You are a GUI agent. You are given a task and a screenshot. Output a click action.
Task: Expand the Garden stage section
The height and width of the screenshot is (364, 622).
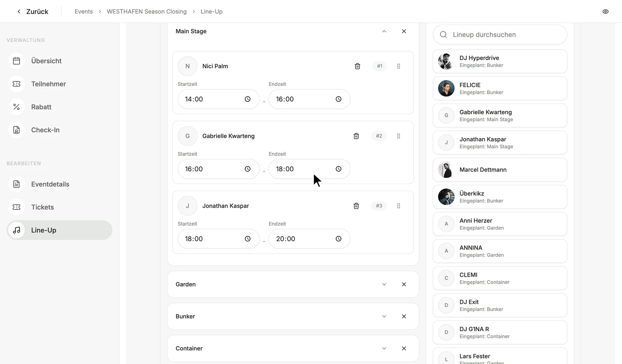[x=384, y=284]
